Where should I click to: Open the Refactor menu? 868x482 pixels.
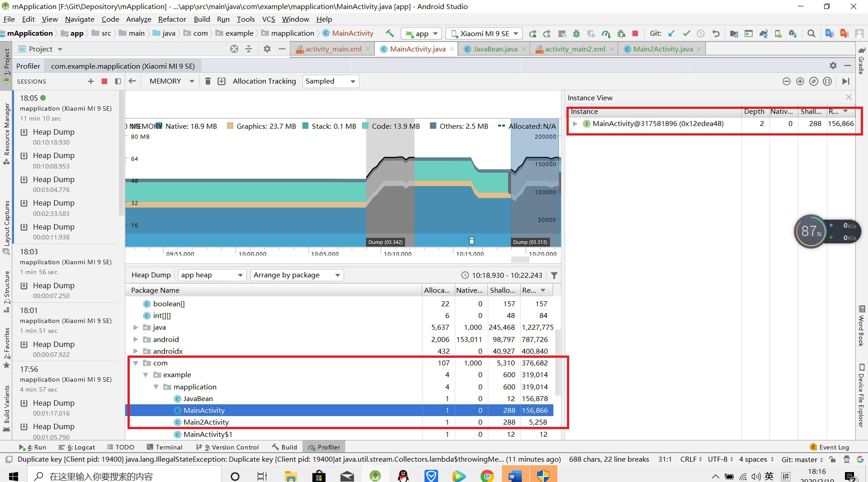172,19
